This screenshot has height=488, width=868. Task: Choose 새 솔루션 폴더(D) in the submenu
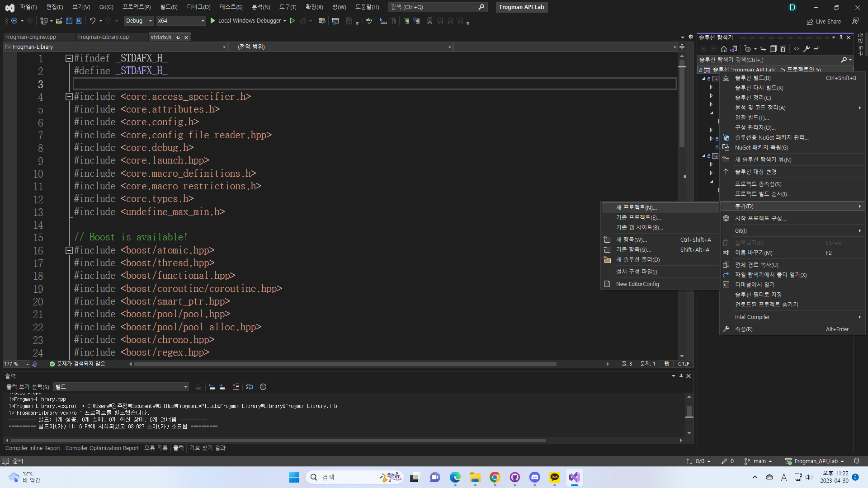coord(660,260)
